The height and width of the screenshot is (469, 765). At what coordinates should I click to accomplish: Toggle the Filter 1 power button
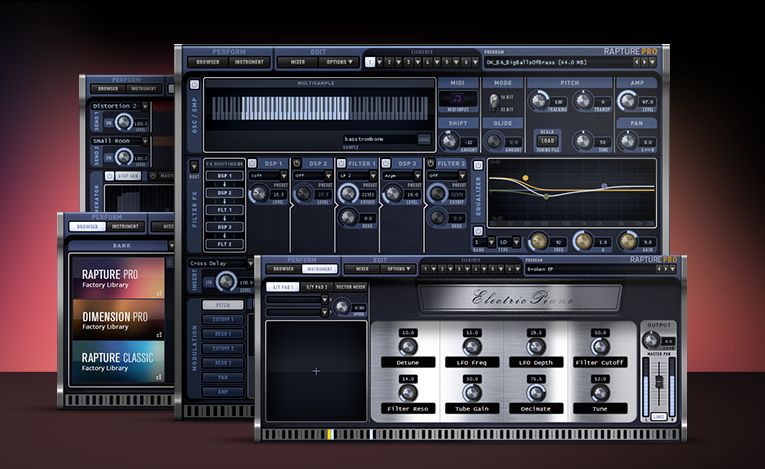[342, 163]
